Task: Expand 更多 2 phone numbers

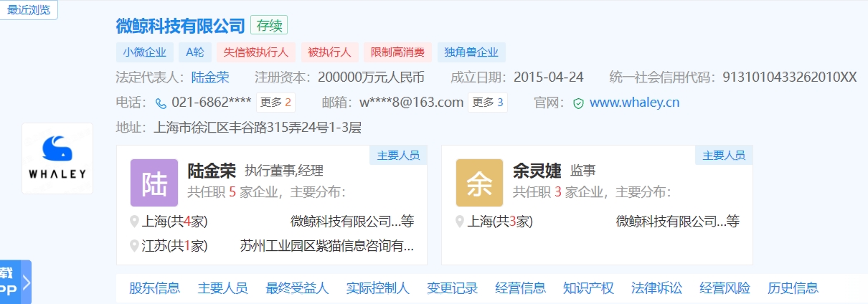Action: click(x=276, y=103)
